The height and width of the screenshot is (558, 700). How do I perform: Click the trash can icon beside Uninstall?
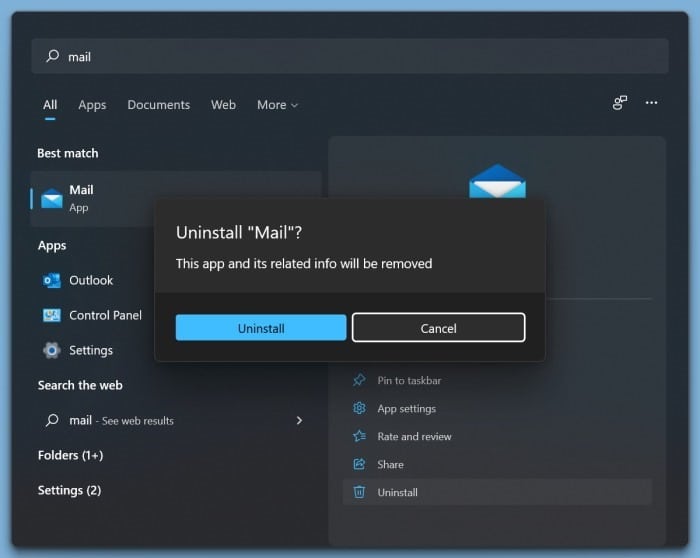359,492
